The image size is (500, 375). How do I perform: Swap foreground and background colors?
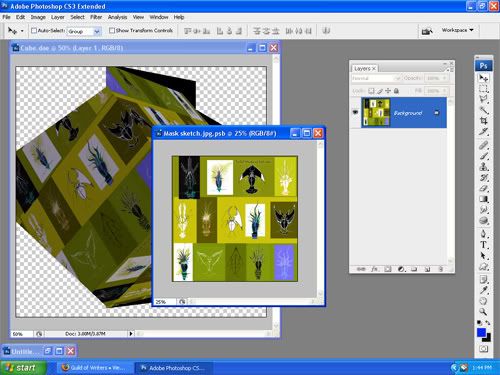[x=488, y=322]
